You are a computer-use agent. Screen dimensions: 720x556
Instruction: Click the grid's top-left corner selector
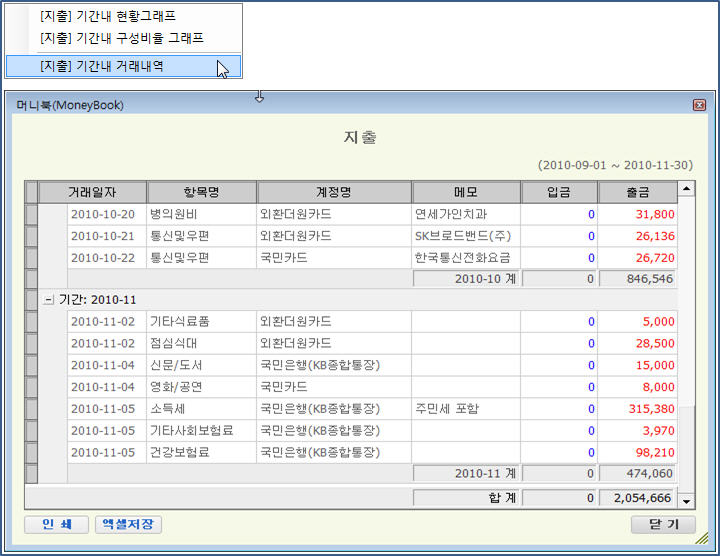pyautogui.click(x=31, y=192)
